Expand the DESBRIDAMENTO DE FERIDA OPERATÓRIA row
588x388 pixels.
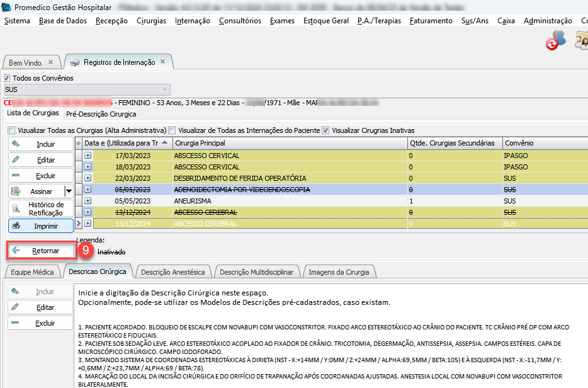click(x=88, y=178)
